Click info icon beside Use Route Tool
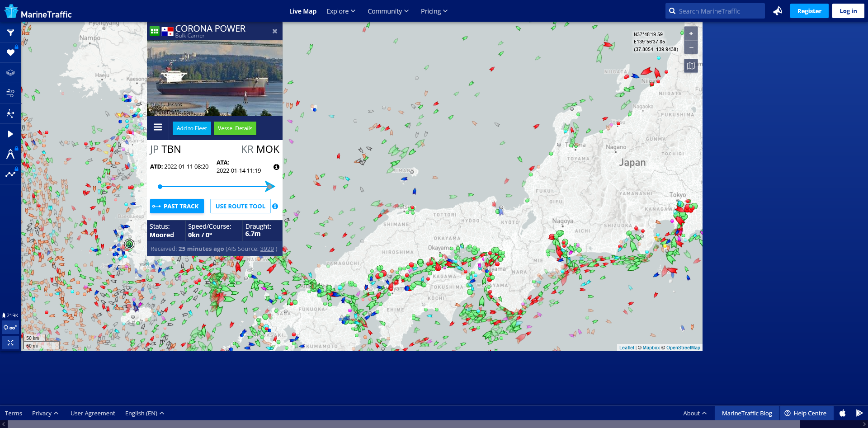868x428 pixels. [275, 206]
